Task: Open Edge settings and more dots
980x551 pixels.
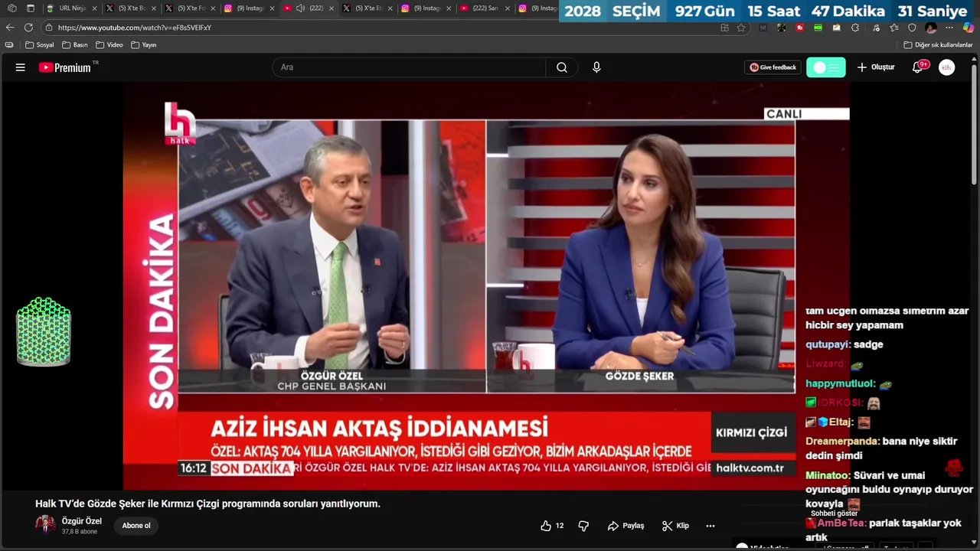Action: [950, 28]
